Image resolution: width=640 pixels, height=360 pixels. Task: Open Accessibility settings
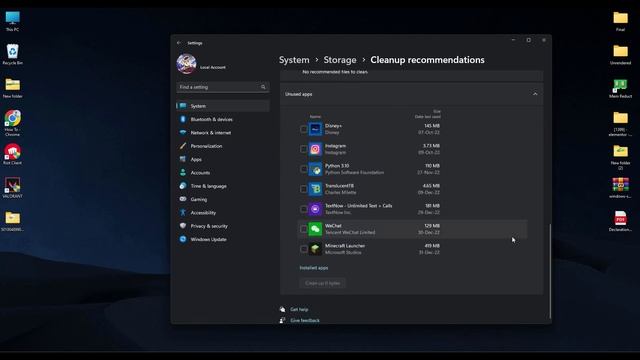click(x=223, y=213)
